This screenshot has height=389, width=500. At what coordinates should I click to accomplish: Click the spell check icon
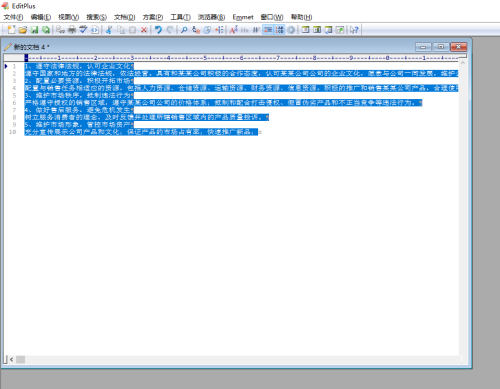click(83, 30)
